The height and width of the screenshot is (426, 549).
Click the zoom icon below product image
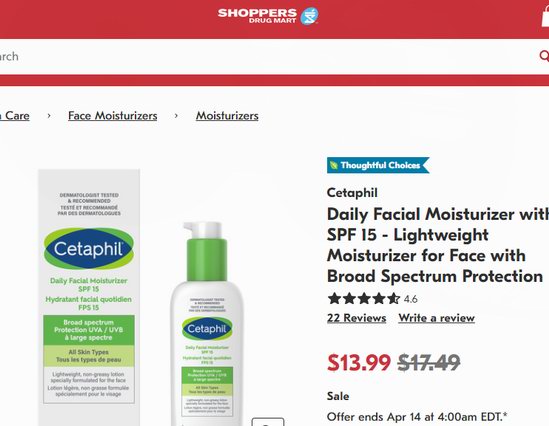[x=268, y=422]
